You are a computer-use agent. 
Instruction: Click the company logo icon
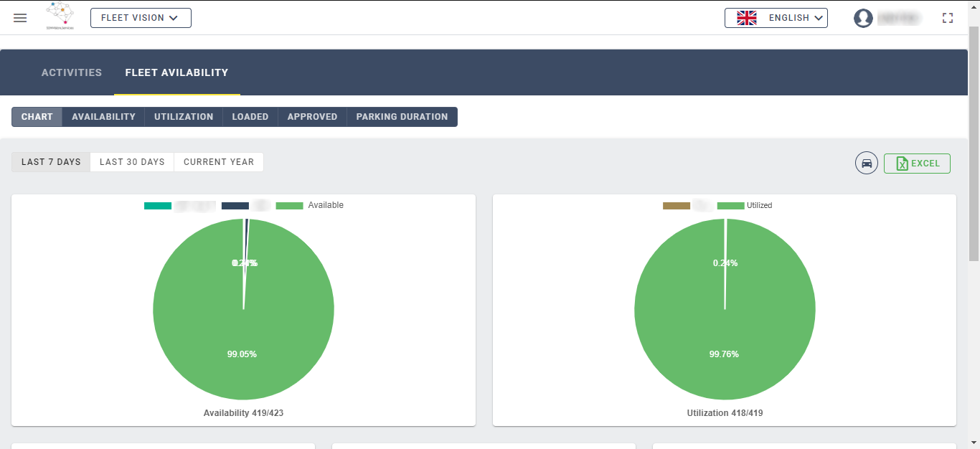tap(60, 16)
